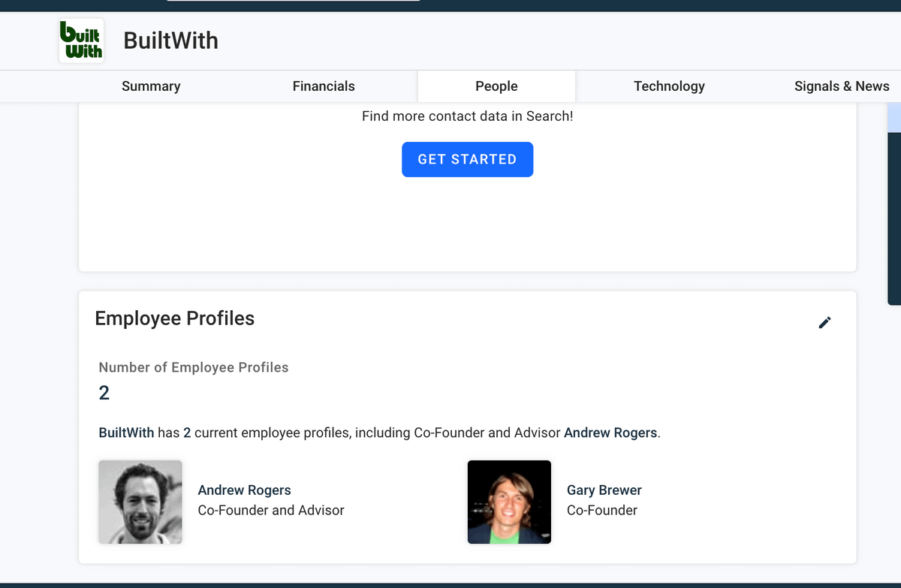Click 'Find more contact data in Search!' text
901x588 pixels.
tap(467, 116)
